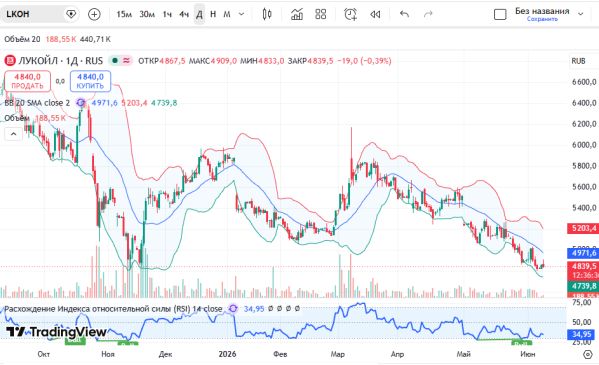Click the 34,95 RSI value label on scale
The image size is (599, 365).
pyautogui.click(x=582, y=335)
